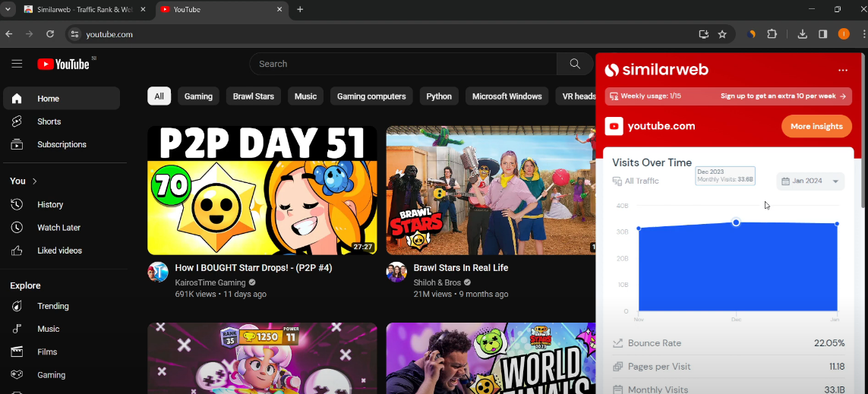Click the KairosTime Gaming channel avatar
This screenshot has height=394, width=868.
click(x=158, y=273)
